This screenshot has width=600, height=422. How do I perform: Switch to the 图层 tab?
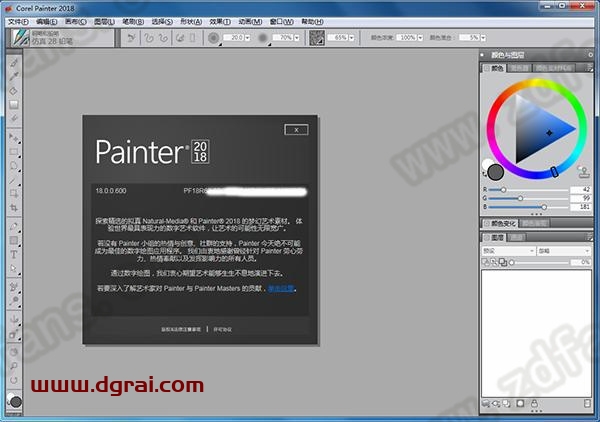[497, 238]
